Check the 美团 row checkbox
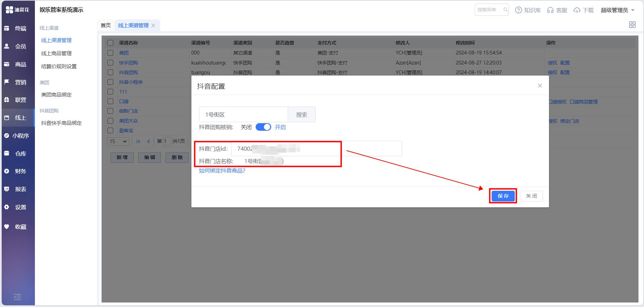644x307 pixels. point(110,53)
